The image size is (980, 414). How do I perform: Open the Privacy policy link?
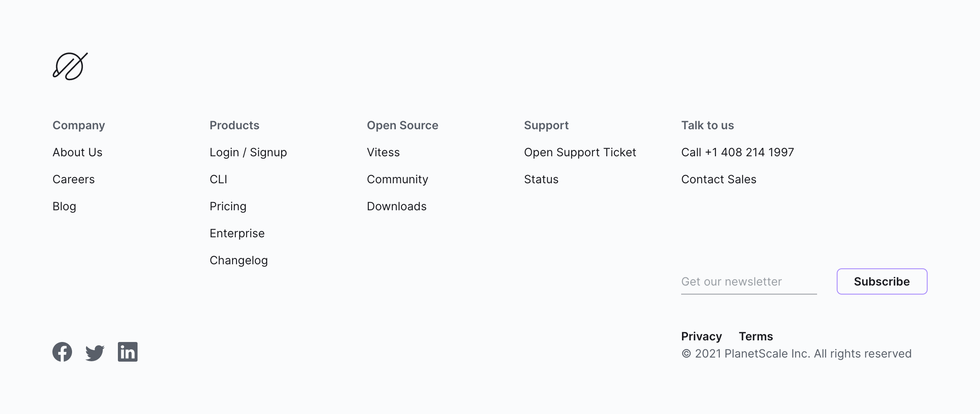pos(702,336)
